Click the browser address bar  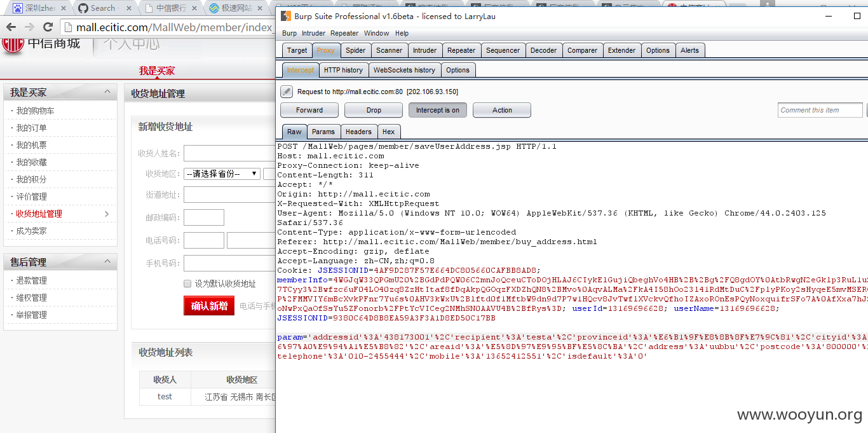pos(168,27)
